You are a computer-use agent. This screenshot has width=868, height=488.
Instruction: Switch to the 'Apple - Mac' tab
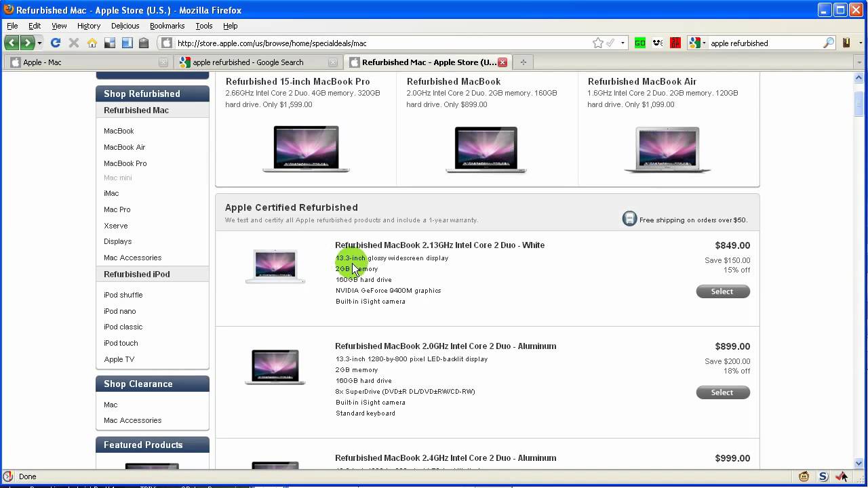[88, 62]
